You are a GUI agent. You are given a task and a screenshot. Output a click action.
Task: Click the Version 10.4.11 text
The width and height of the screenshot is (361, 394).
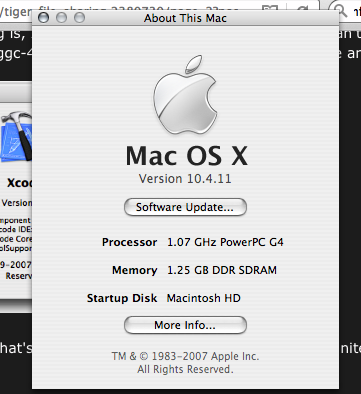pyautogui.click(x=185, y=179)
